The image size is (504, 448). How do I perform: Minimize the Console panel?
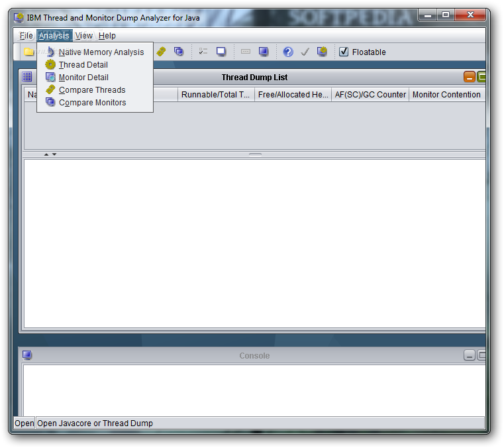click(470, 355)
